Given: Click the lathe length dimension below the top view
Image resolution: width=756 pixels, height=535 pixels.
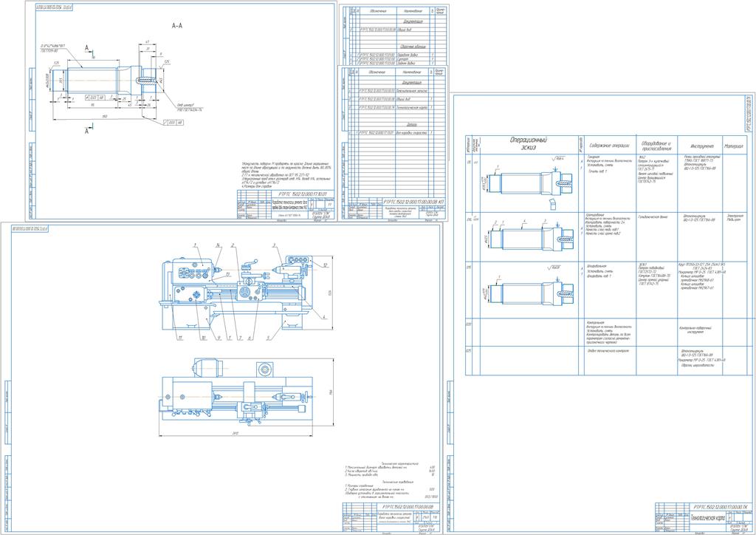Looking at the screenshot, I should coord(236,434).
